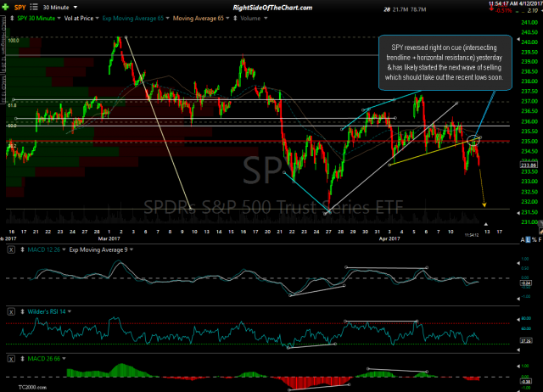Screen dimensions: 543x392
Task: Click the lower scale arrow of the RSI pane
Action: pyautogui.click(x=518, y=350)
